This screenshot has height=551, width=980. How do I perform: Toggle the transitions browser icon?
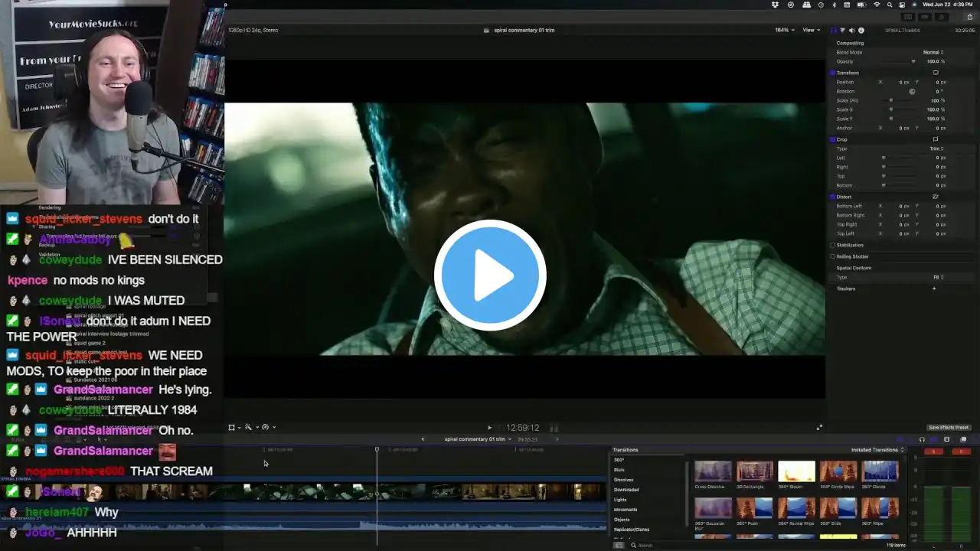(x=963, y=439)
